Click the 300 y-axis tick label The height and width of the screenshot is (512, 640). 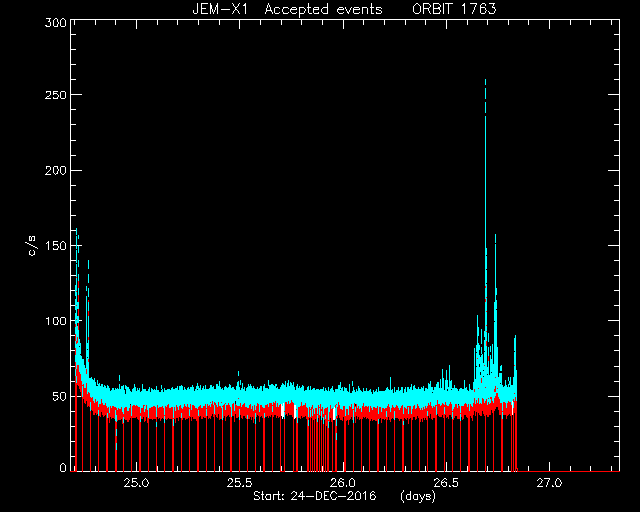click(x=56, y=23)
